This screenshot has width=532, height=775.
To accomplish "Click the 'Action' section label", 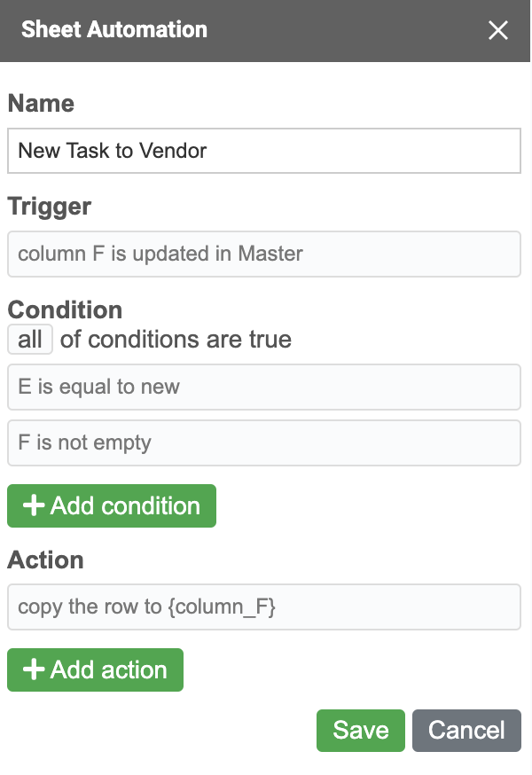I will [x=45, y=560].
